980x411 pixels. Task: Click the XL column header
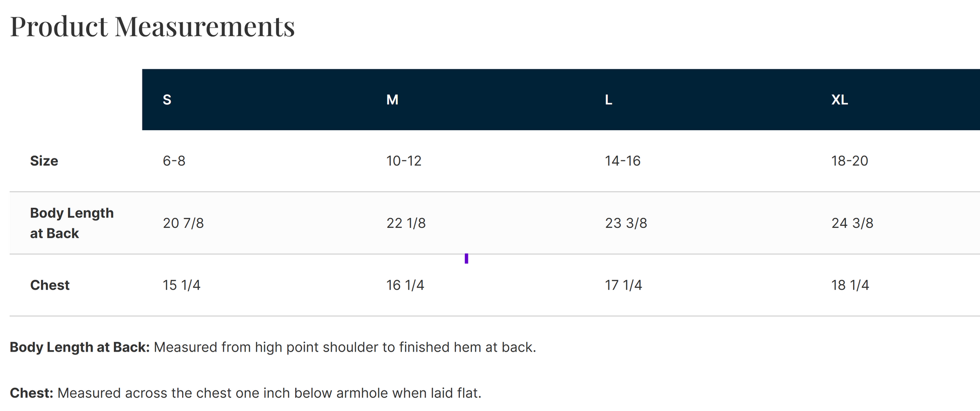[x=839, y=100]
